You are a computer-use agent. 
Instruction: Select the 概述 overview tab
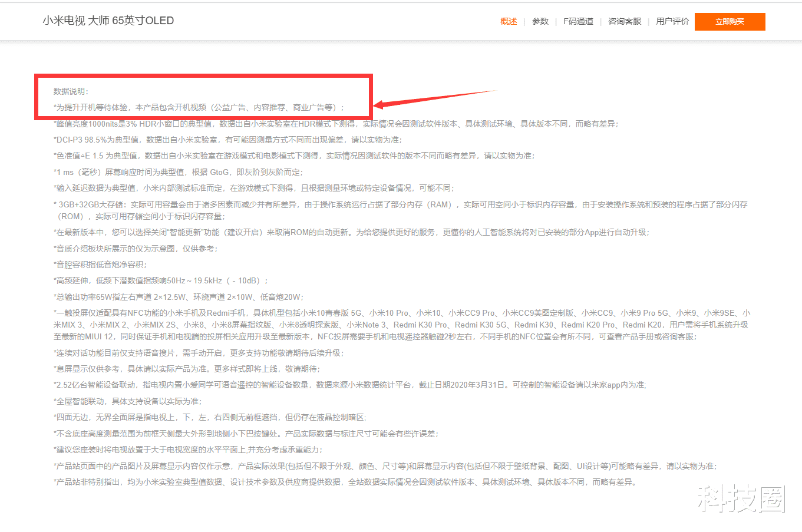[x=508, y=21]
